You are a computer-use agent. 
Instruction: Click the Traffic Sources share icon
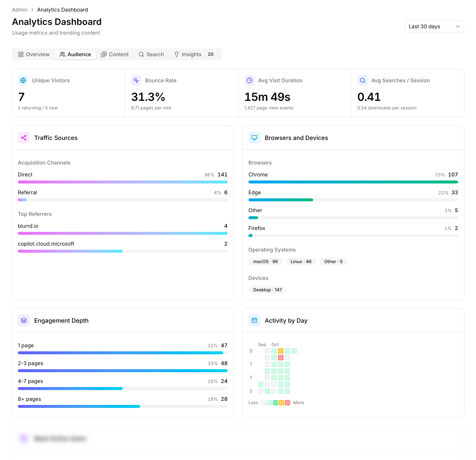(x=24, y=138)
